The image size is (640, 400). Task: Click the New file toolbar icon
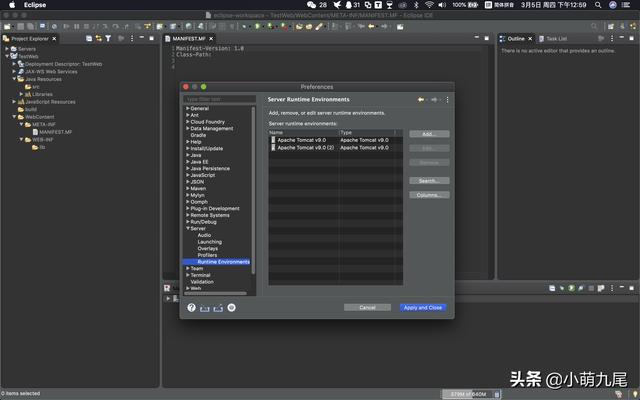tap(7, 27)
